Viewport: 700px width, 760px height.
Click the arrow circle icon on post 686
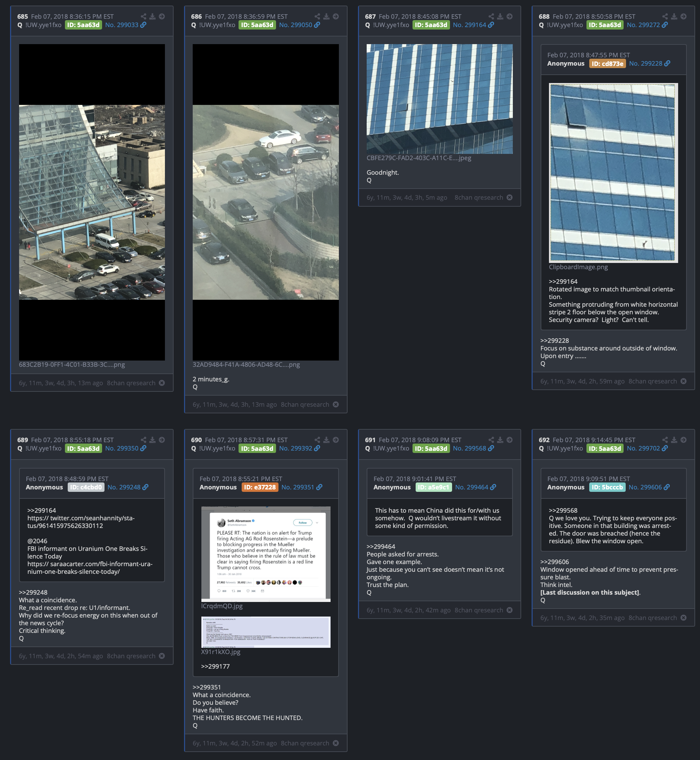pos(336,16)
